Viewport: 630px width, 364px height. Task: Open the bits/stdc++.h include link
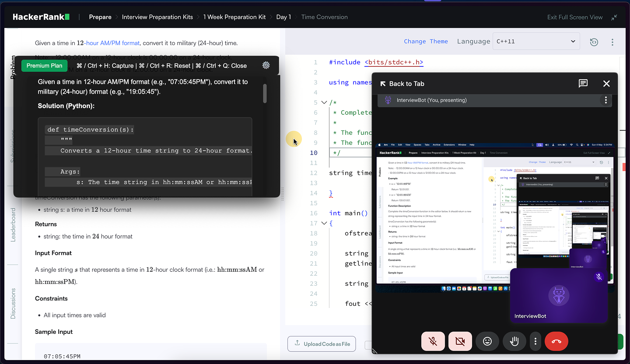393,62
